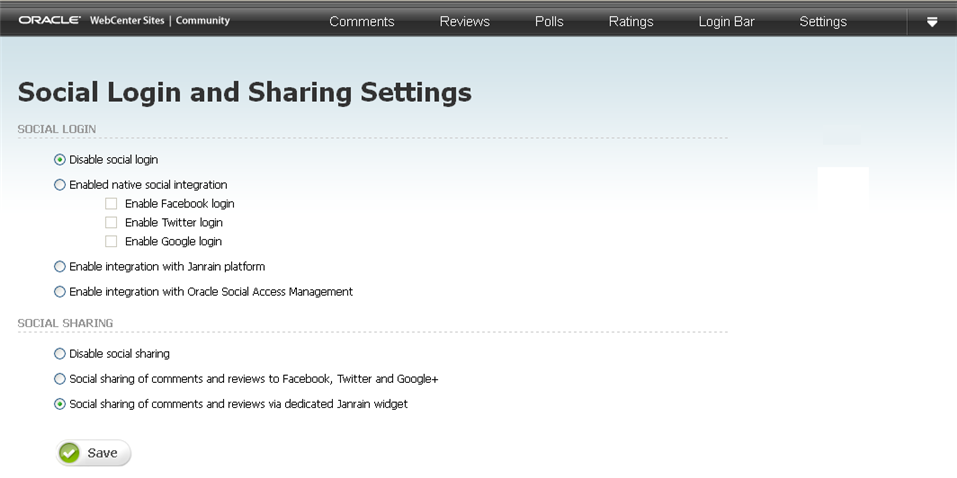Click the SOCIAL SHARING section heading
Screen dimensions: 957x478
pos(65,323)
